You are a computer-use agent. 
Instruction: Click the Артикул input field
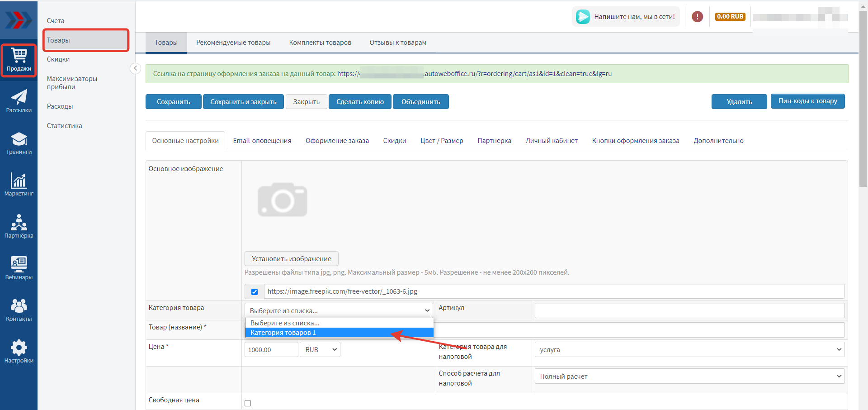689,310
